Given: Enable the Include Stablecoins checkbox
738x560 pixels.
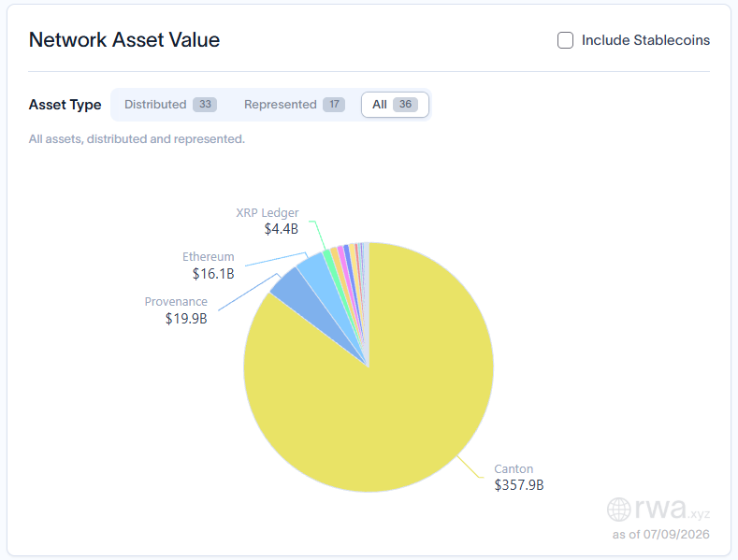Looking at the screenshot, I should 565,40.
